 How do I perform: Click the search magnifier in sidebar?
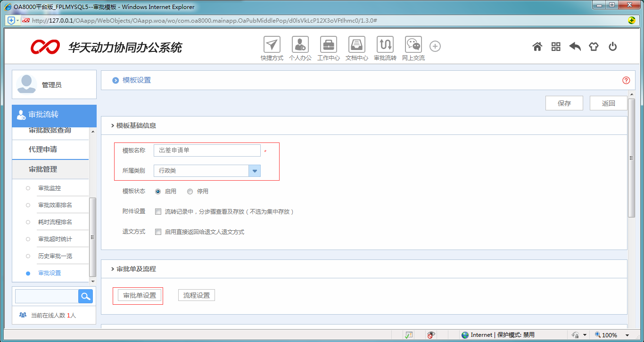(85, 296)
